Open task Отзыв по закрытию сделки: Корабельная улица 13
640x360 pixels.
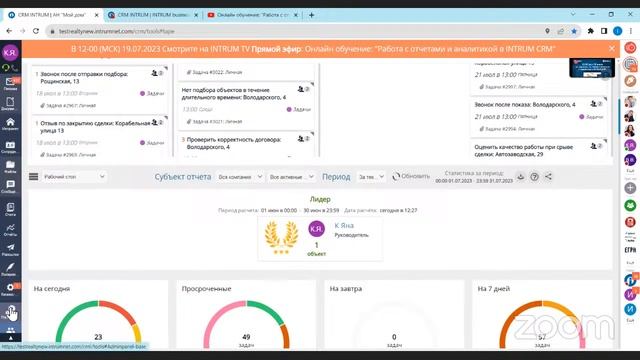click(x=96, y=127)
